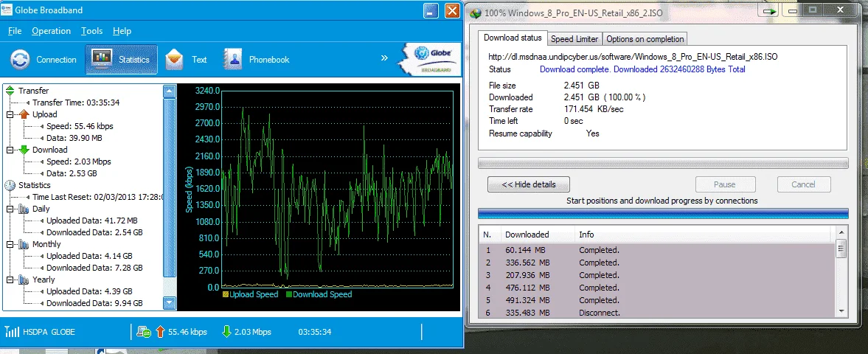Click connection row 6 marked Disconnect.

[656, 313]
